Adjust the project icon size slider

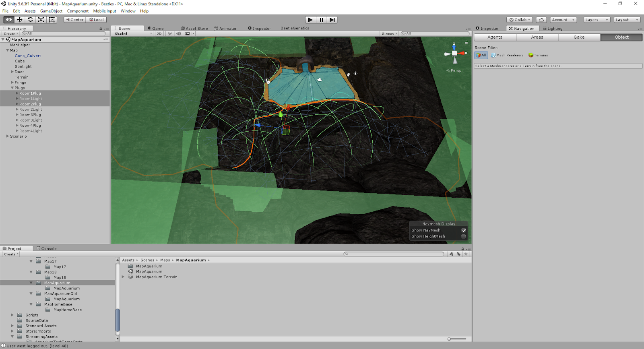tap(450, 339)
